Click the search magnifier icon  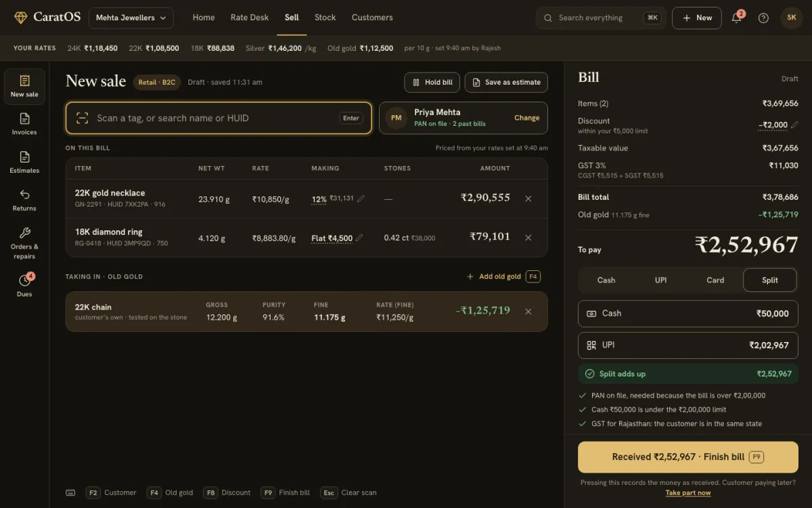548,18
